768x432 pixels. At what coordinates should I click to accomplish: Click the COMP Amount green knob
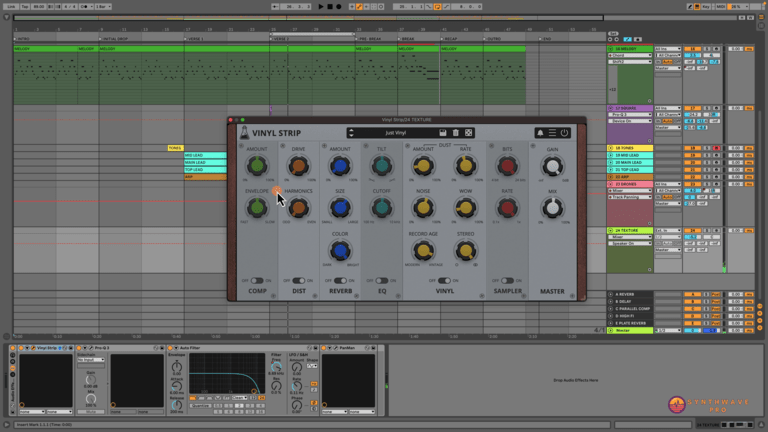tap(257, 166)
